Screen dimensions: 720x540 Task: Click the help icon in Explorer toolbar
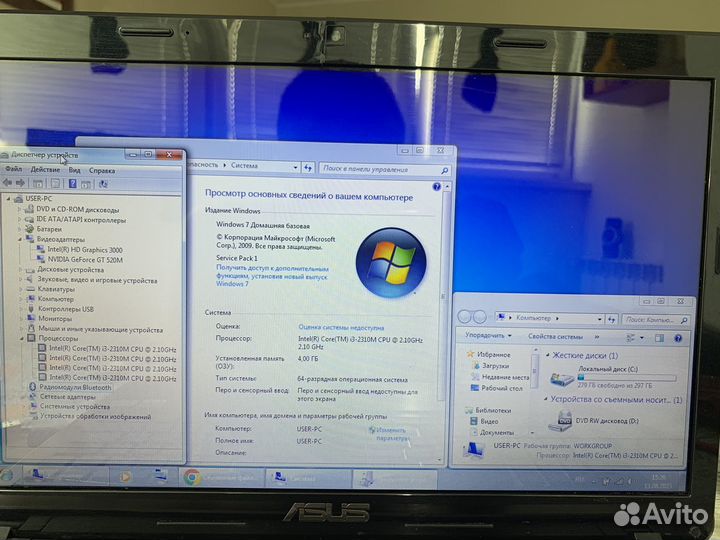tap(678, 339)
